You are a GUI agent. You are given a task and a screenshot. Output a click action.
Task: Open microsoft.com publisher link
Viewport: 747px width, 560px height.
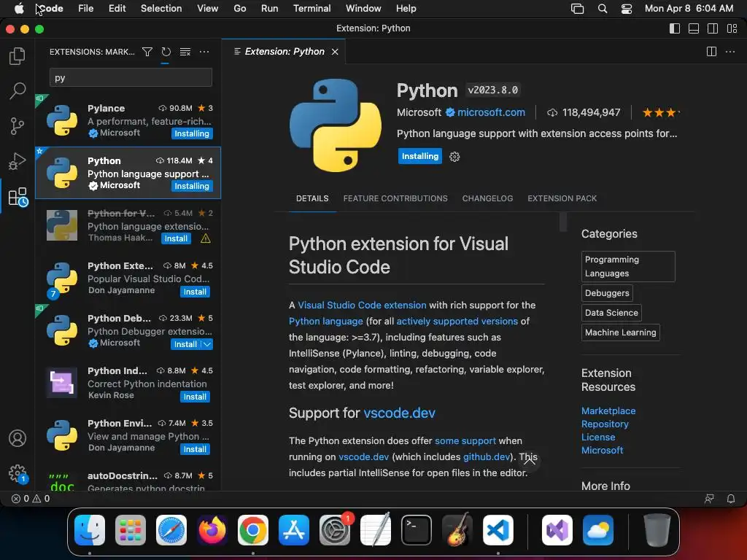point(491,112)
